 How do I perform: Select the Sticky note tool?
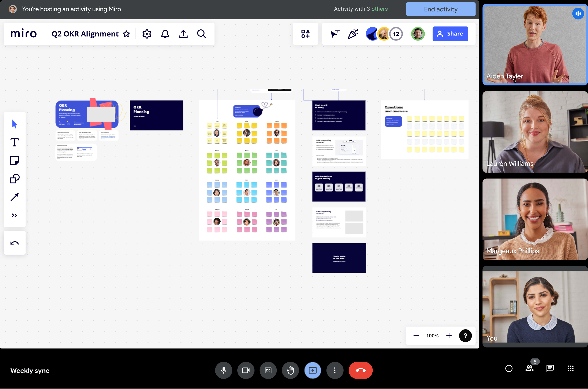click(14, 161)
